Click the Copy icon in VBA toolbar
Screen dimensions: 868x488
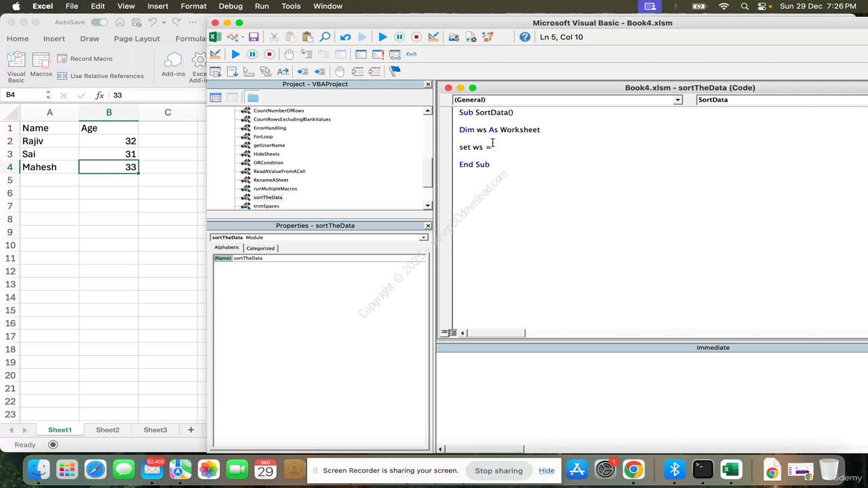[290, 37]
